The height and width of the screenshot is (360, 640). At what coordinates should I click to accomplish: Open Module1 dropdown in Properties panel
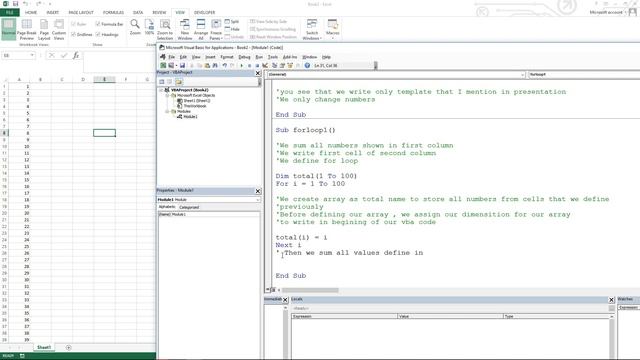click(258, 200)
